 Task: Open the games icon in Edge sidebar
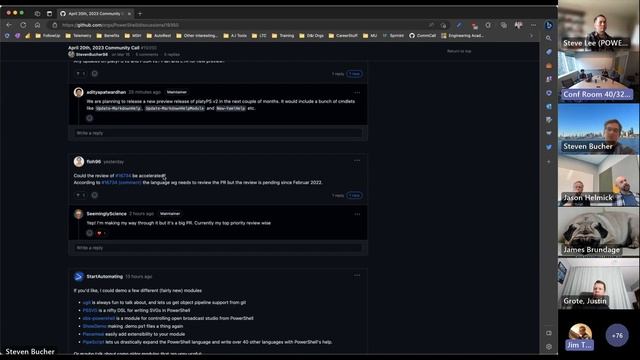point(549,79)
